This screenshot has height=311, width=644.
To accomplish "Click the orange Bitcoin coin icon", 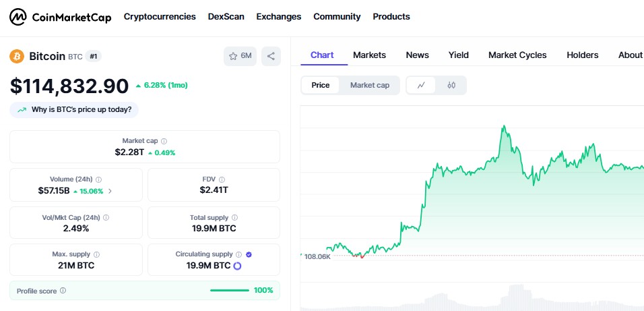I will (x=17, y=57).
